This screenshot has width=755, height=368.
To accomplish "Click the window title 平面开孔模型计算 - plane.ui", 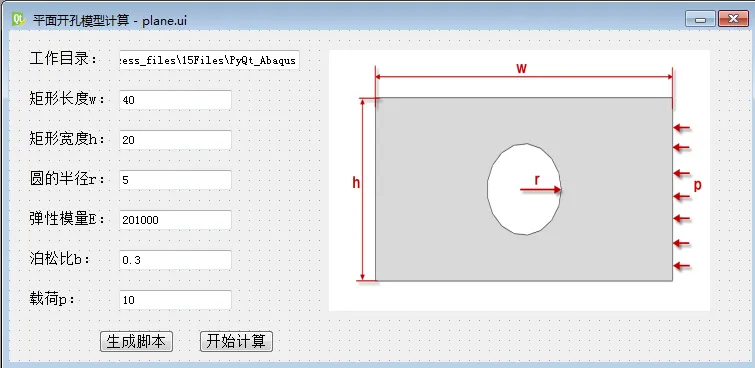I will (x=110, y=20).
